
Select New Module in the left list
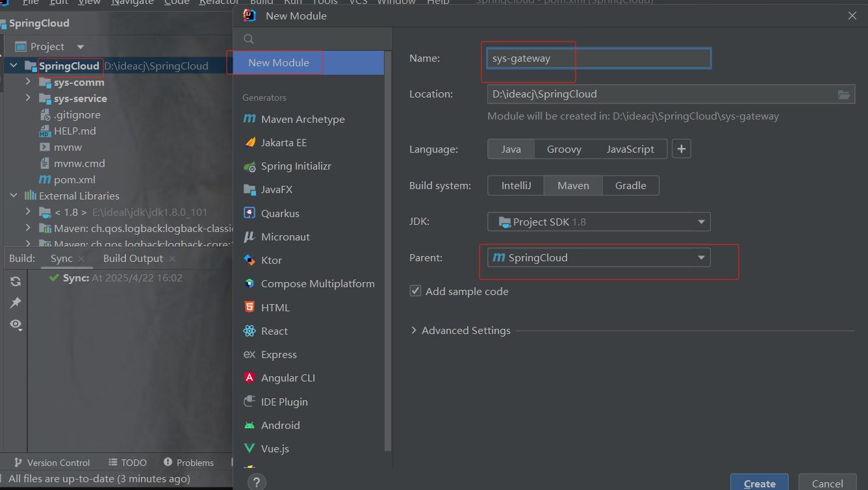tap(309, 62)
